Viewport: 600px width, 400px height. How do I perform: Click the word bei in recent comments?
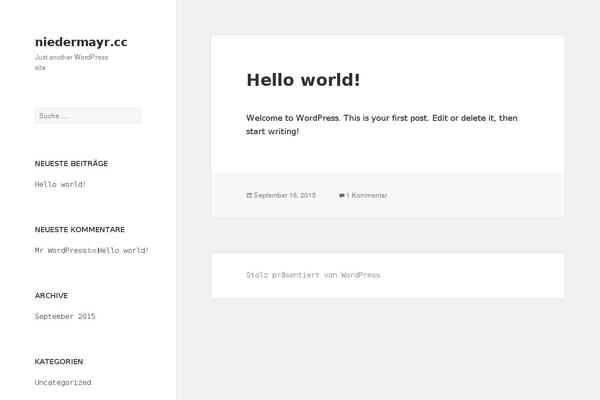coord(92,250)
